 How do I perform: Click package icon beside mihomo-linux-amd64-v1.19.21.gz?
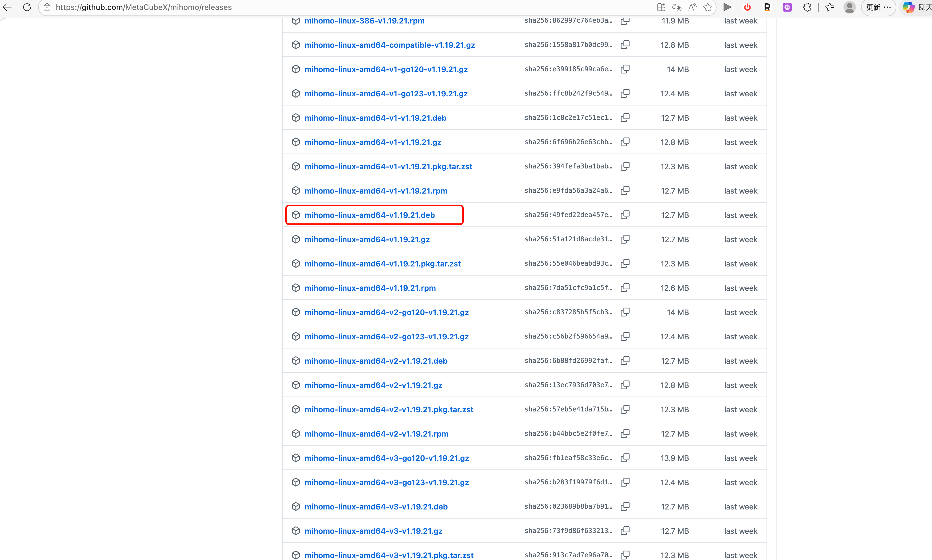296,239
